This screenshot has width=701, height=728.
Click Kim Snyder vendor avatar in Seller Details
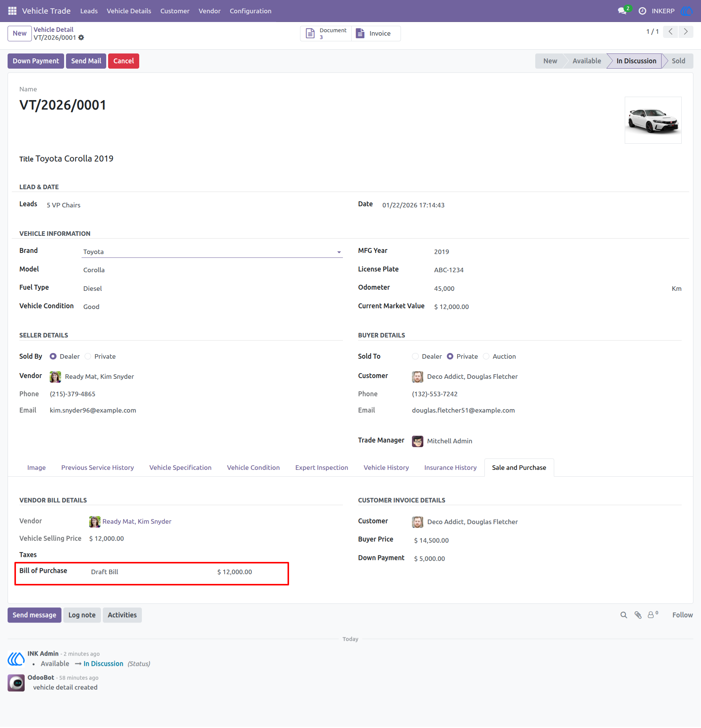(55, 377)
